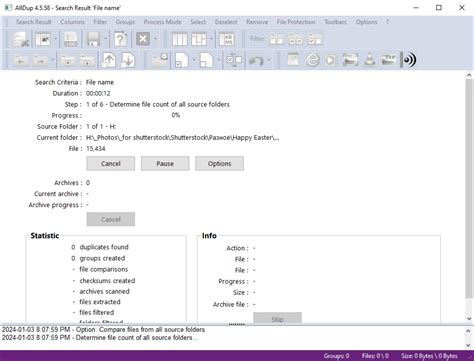Viewport: 474px width, 361px height.
Task: Open dropdown beside the undo icon
Action: pos(269,60)
